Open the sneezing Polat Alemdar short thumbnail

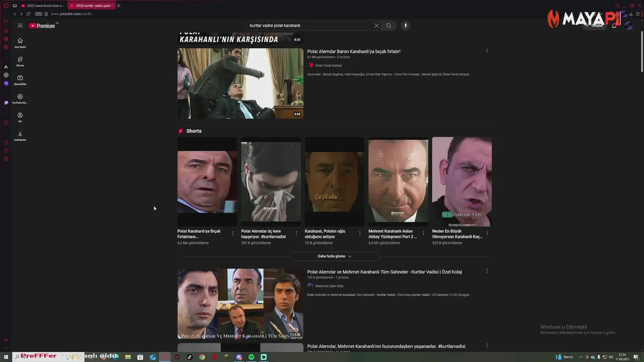point(271,182)
